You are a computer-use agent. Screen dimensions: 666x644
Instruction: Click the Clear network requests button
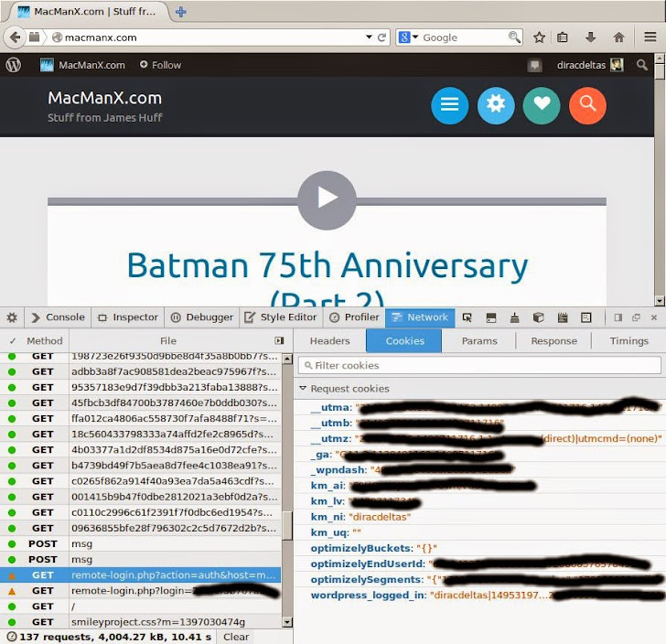[236, 637]
